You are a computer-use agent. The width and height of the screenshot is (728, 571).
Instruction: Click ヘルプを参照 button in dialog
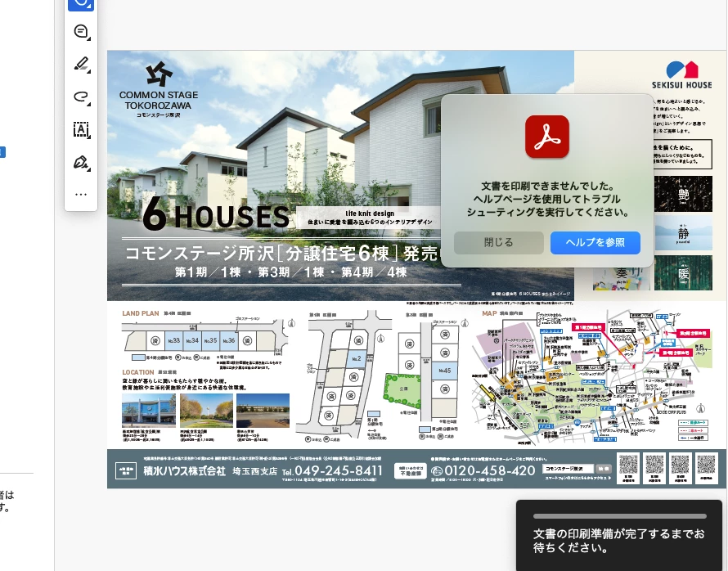pyautogui.click(x=595, y=242)
